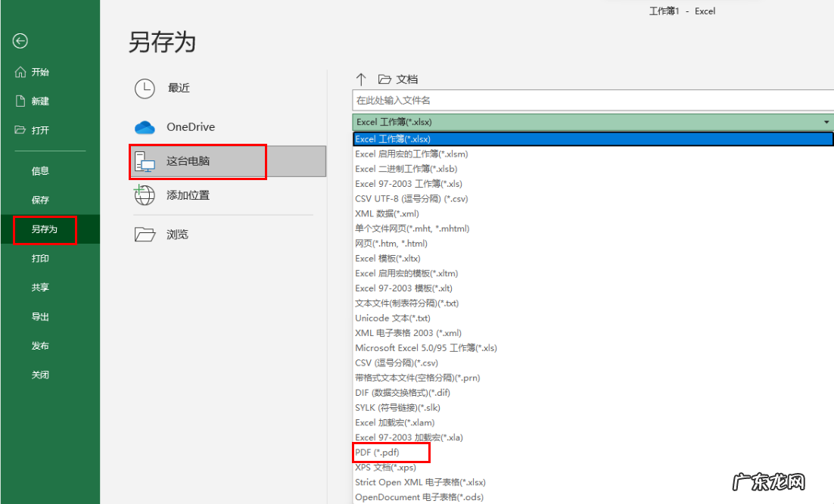Choose PDF (*.pdf) format
The height and width of the screenshot is (504, 834).
pos(377,453)
